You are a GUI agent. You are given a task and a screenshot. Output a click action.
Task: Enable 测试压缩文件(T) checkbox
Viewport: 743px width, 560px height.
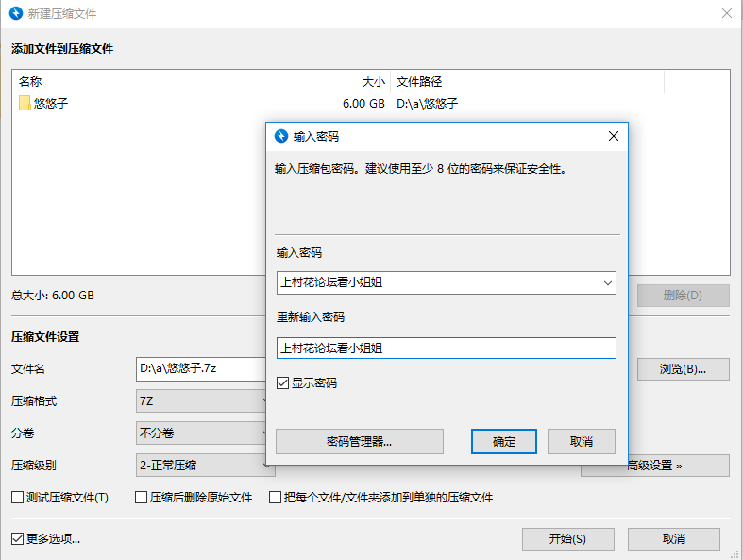[x=17, y=497]
